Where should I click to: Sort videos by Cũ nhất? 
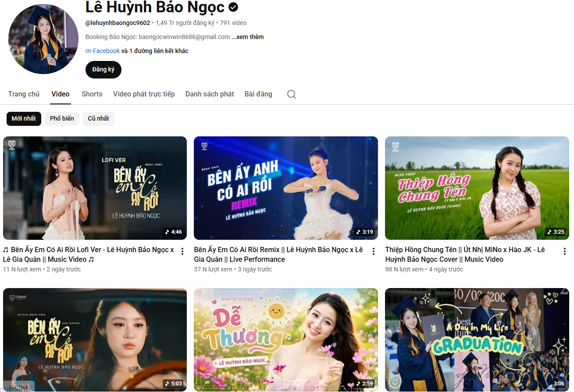pyautogui.click(x=99, y=119)
